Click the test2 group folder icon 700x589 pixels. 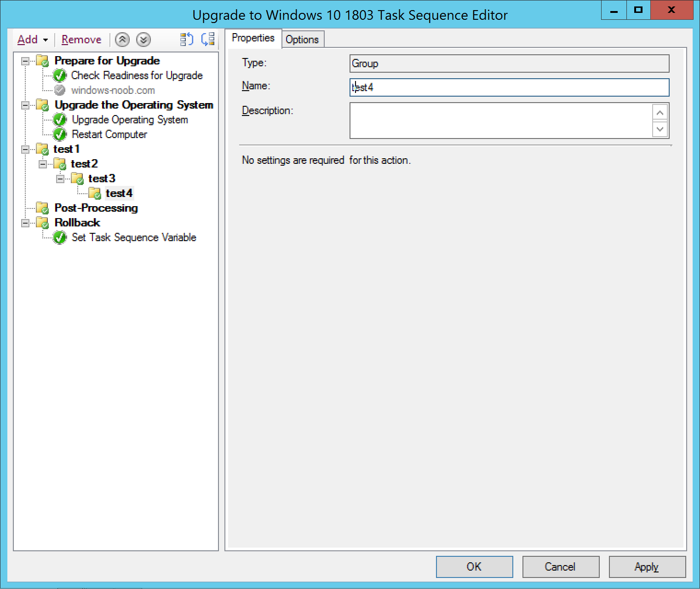coord(60,164)
